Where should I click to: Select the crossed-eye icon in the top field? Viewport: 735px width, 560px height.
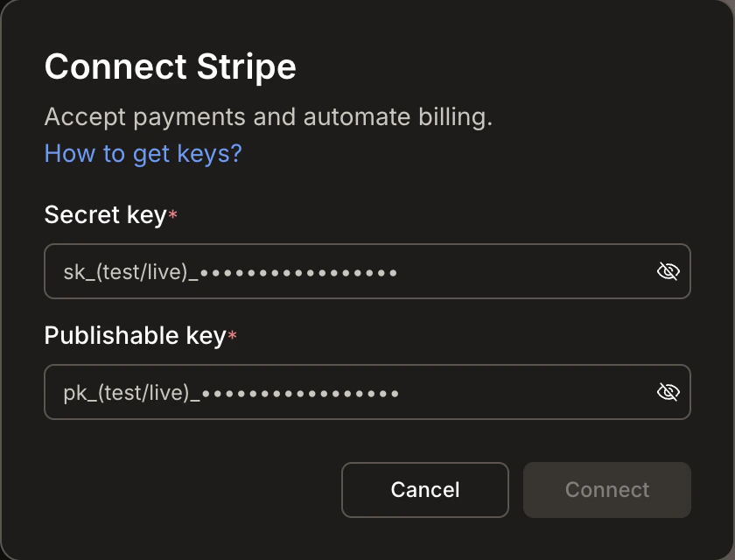[x=668, y=271]
